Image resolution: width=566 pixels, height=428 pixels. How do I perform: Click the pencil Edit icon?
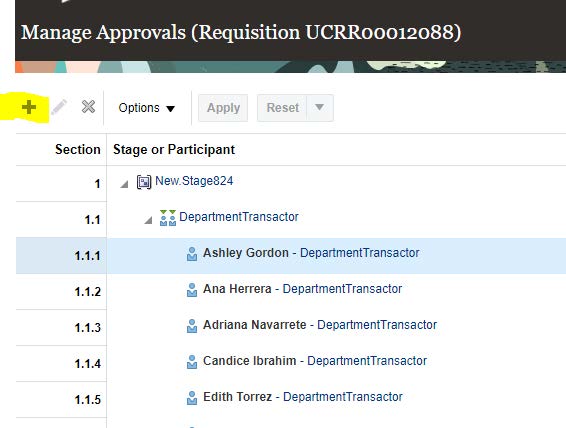(x=59, y=107)
